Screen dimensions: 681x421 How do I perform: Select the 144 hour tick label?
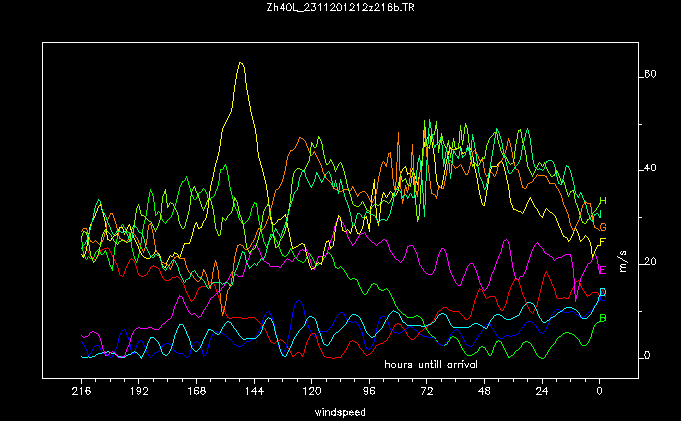point(254,393)
